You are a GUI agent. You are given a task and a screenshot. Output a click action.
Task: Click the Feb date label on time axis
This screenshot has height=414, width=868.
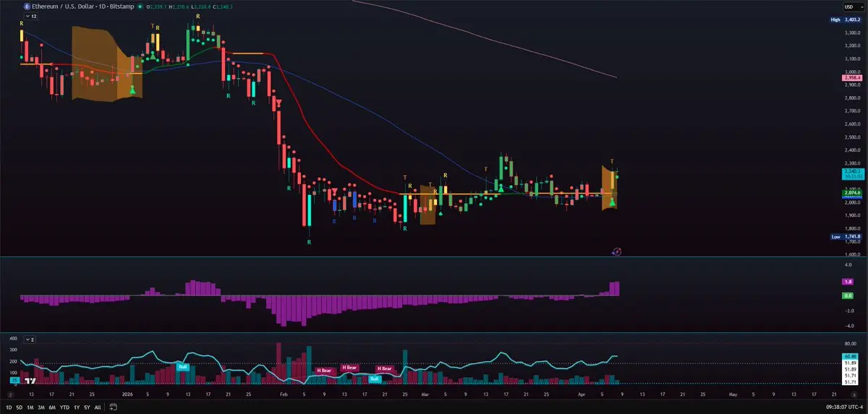point(284,396)
